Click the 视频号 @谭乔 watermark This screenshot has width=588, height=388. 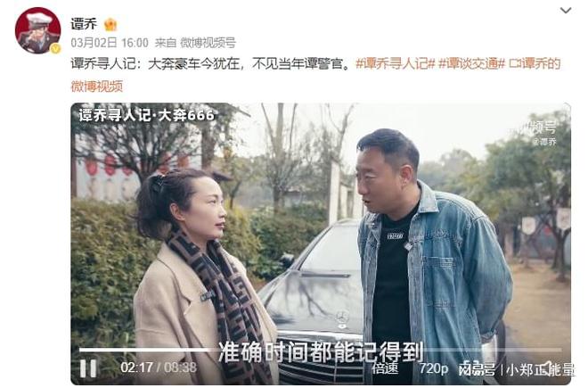pyautogui.click(x=543, y=133)
